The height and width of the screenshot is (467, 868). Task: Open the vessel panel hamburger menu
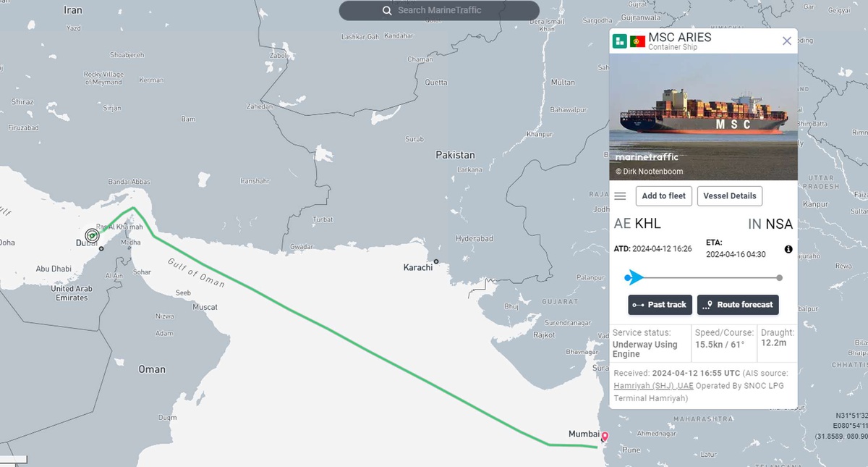(620, 196)
